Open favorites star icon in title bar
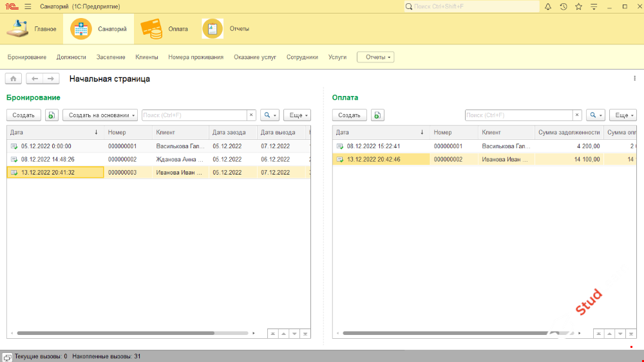 coord(578,6)
